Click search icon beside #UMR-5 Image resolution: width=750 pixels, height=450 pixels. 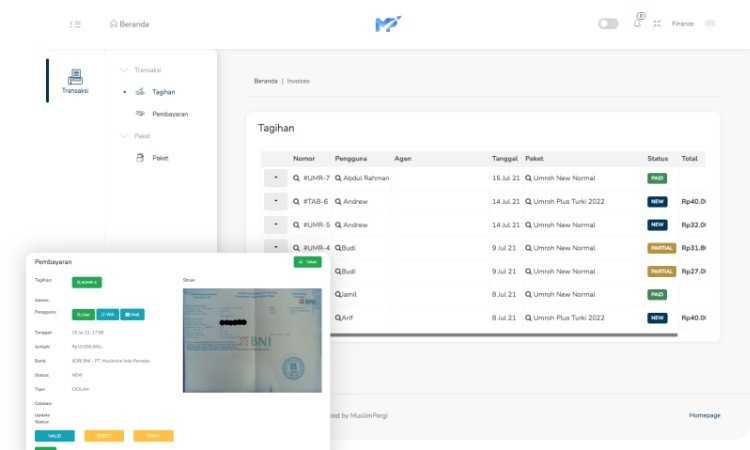[296, 225]
